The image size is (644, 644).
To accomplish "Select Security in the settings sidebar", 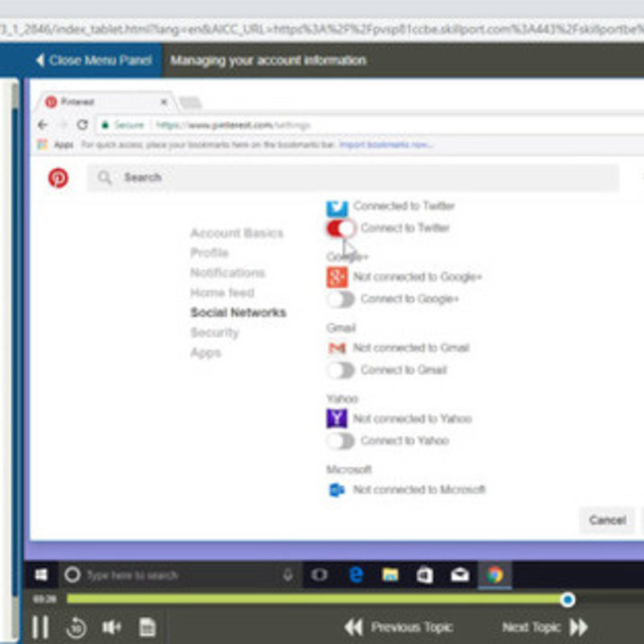I will (215, 332).
